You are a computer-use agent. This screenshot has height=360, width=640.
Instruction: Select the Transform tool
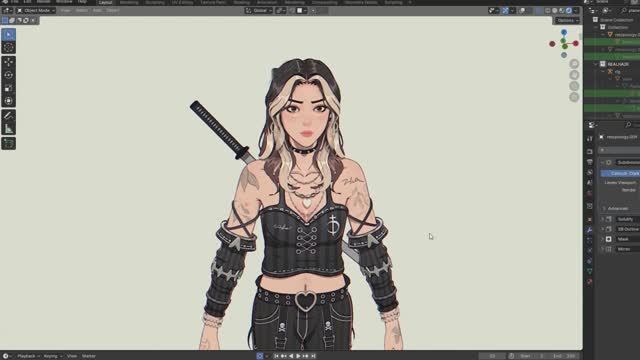pyautogui.click(x=9, y=101)
